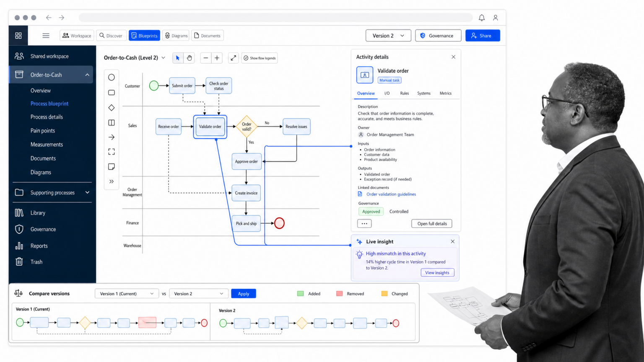Zoom out with the minus icon

[205, 58]
